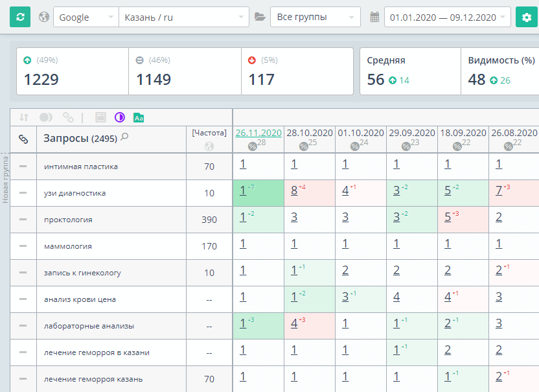Click the dash marker for проктология row
The height and width of the screenshot is (392, 539).
click(23, 220)
